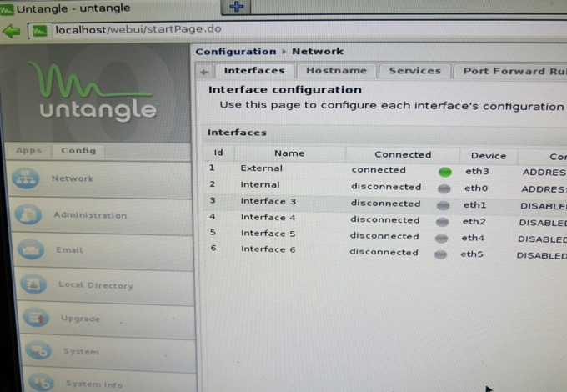This screenshot has height=392, width=567.
Task: Open the Administration icon in sidebar
Action: click(x=28, y=214)
